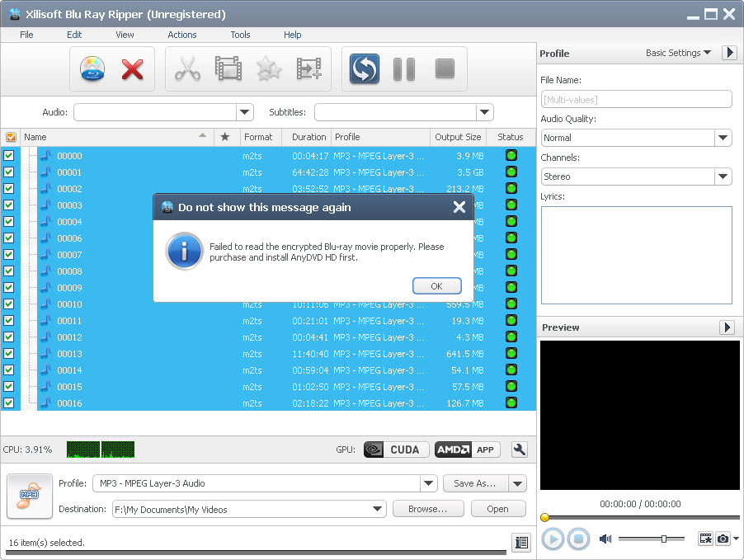Open the Basic Settings dropdown

pyautogui.click(x=678, y=53)
